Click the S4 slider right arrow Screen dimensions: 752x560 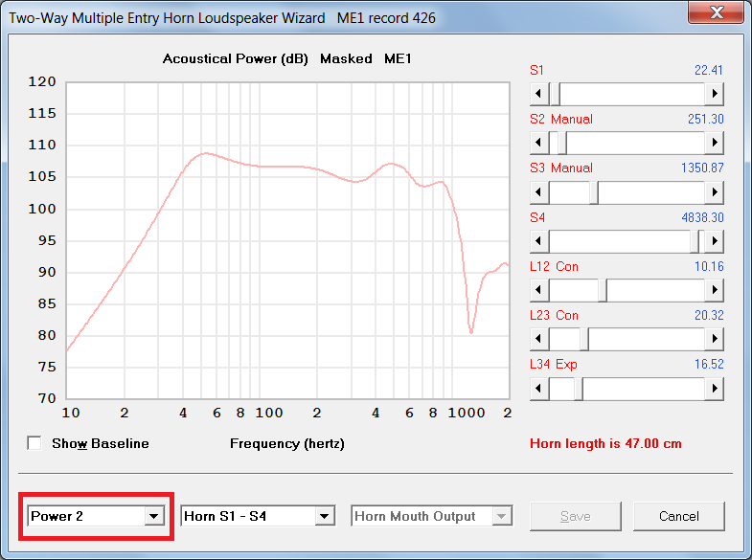coord(714,241)
